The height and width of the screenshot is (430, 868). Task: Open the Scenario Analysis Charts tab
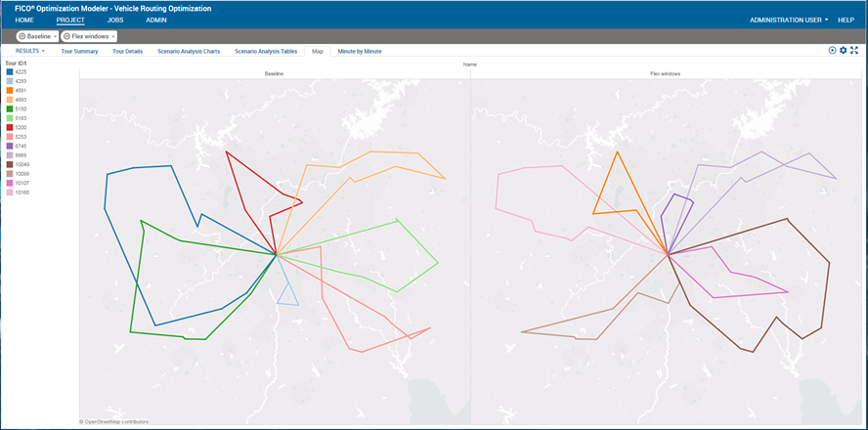point(189,52)
